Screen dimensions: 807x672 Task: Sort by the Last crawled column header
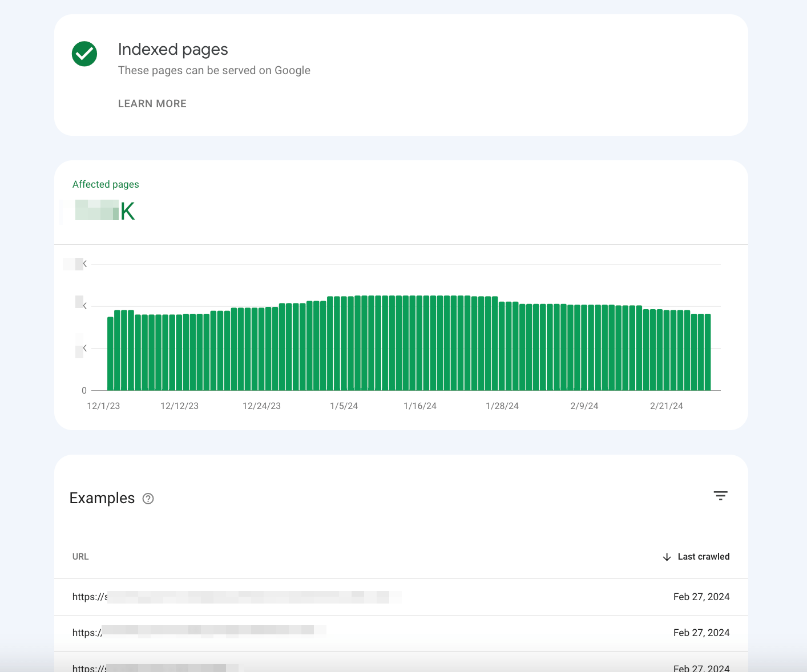pos(704,557)
